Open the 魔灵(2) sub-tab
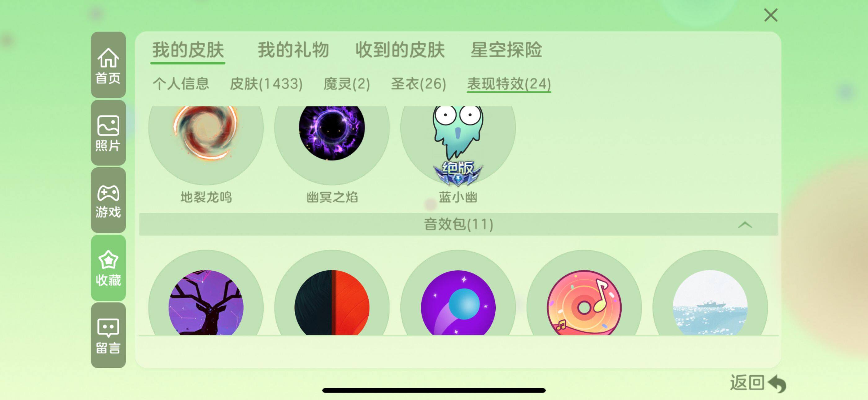The height and width of the screenshot is (400, 868). point(347,84)
